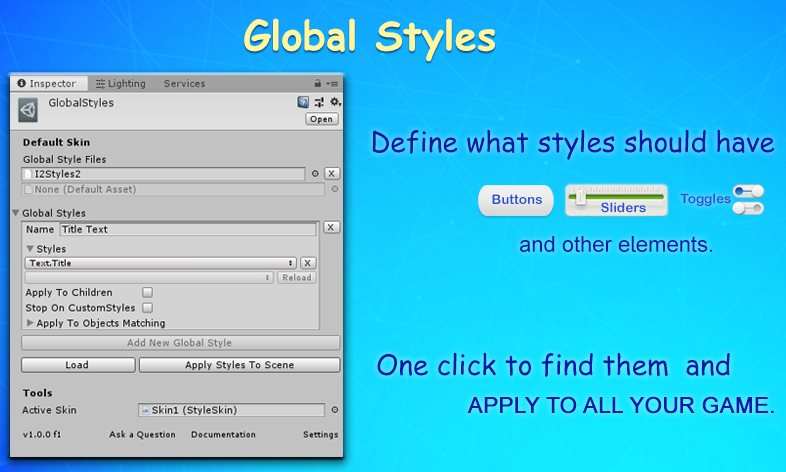Open the gear settings icon for GlobalStyles
Viewport: 786px width, 472px height.
coord(335,102)
